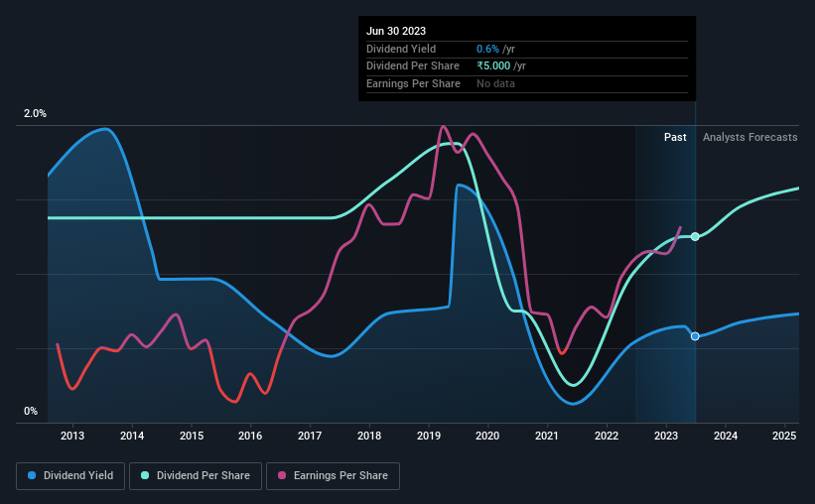Image resolution: width=815 pixels, height=504 pixels.
Task: Toggle the Dividend Yield legend button
Action: click(x=70, y=476)
